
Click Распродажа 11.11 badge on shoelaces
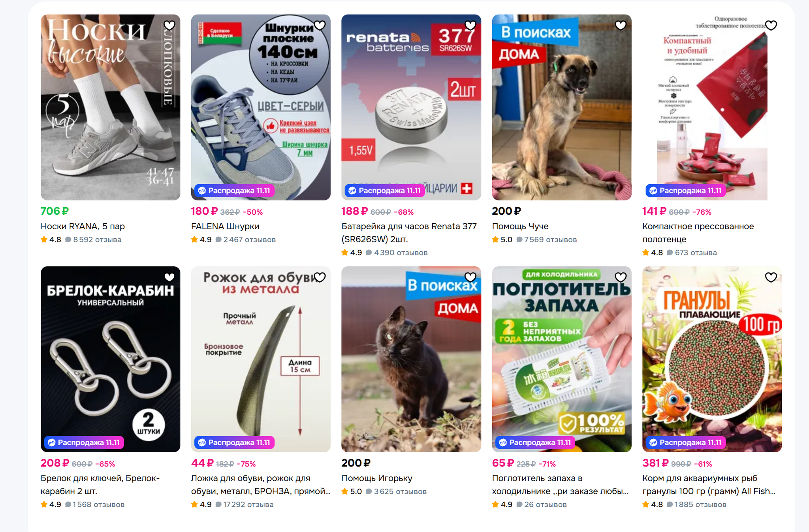click(x=234, y=191)
